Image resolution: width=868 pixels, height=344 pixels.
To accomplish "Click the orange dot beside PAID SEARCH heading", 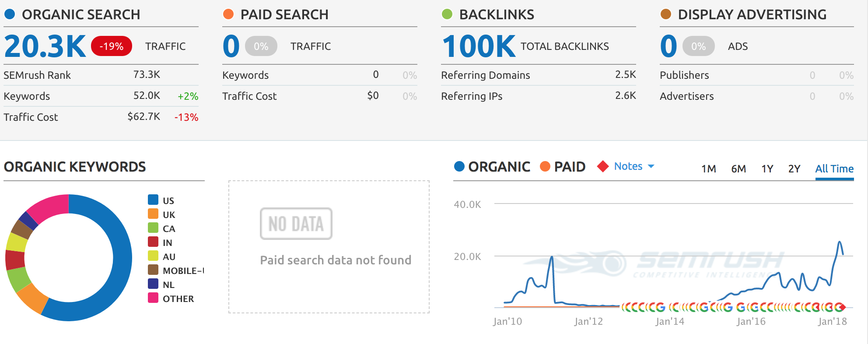I will click(x=228, y=14).
